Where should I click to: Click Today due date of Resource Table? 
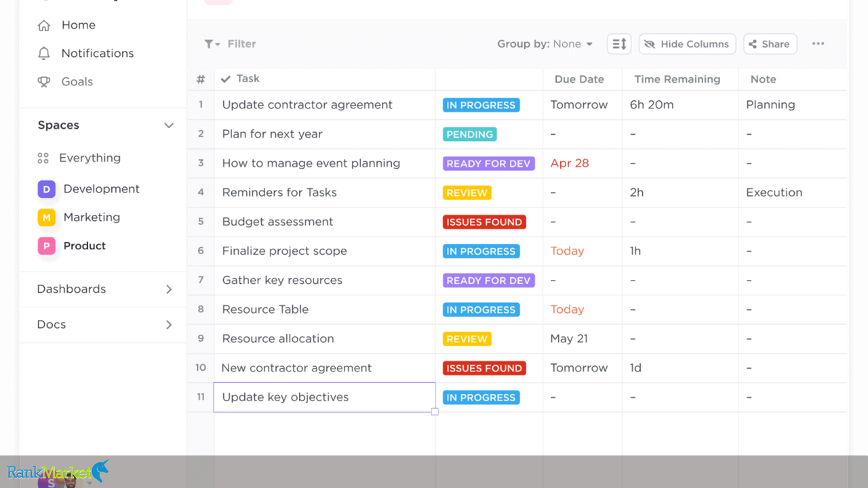pyautogui.click(x=567, y=310)
